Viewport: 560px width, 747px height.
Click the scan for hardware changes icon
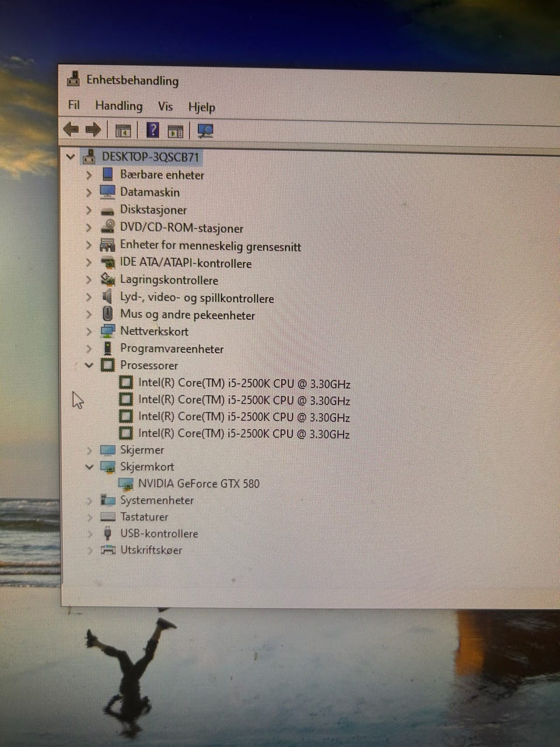[205, 131]
